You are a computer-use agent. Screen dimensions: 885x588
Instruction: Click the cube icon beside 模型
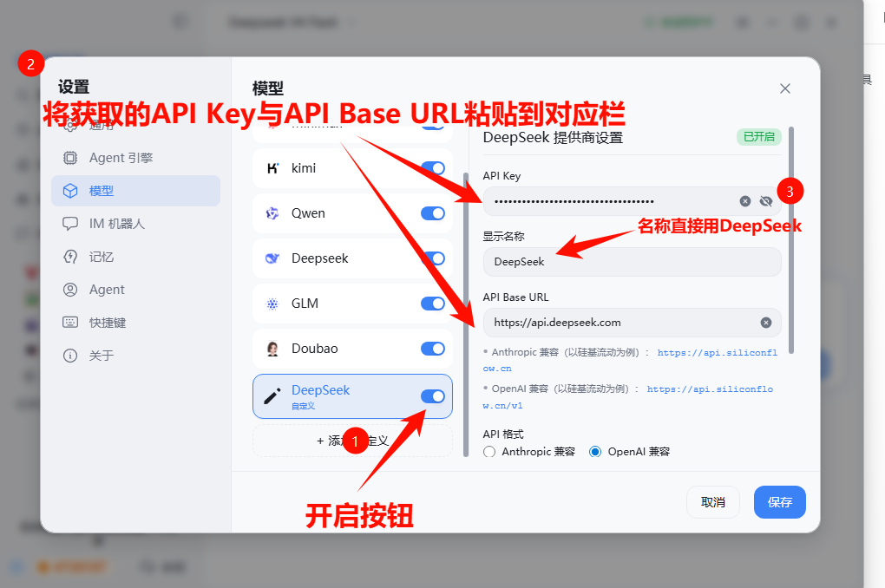(x=70, y=191)
